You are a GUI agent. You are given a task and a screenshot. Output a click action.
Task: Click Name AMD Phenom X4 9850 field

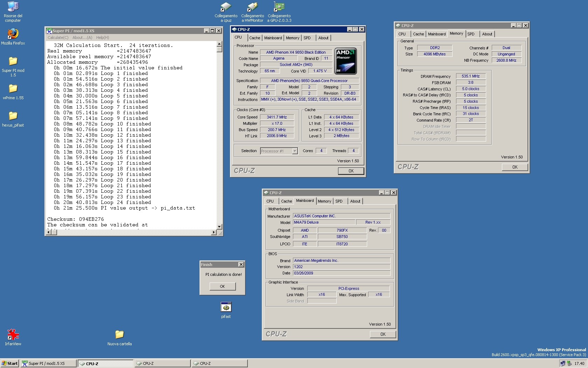tap(296, 52)
